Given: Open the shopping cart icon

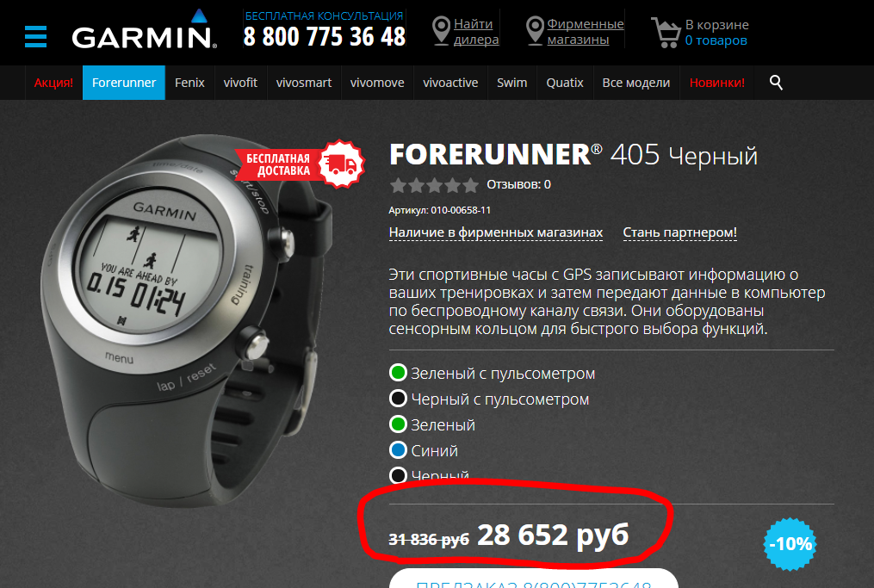Looking at the screenshot, I should tap(666, 33).
